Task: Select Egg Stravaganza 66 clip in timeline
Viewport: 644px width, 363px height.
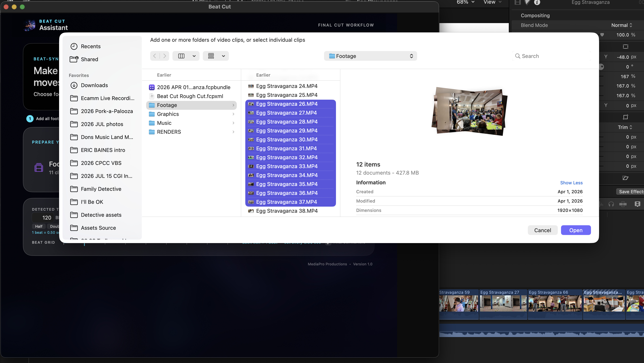Action: point(555,304)
